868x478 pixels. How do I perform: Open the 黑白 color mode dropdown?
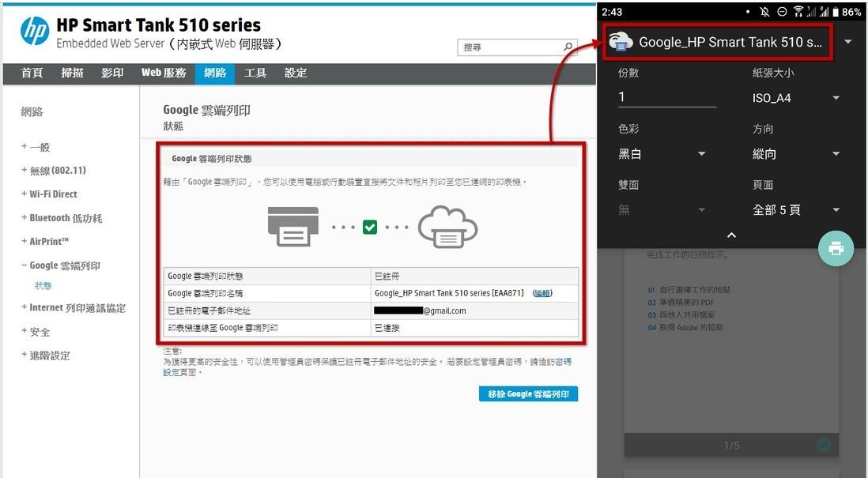point(701,154)
